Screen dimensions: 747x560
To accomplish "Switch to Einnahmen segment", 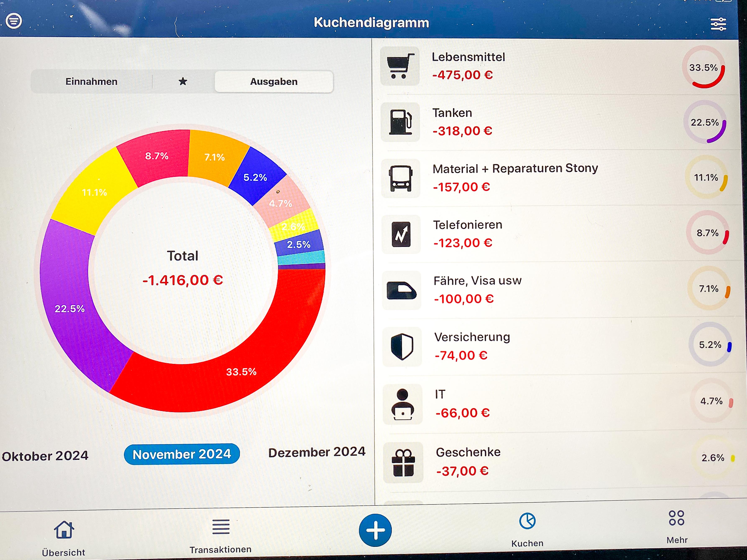I will click(91, 82).
